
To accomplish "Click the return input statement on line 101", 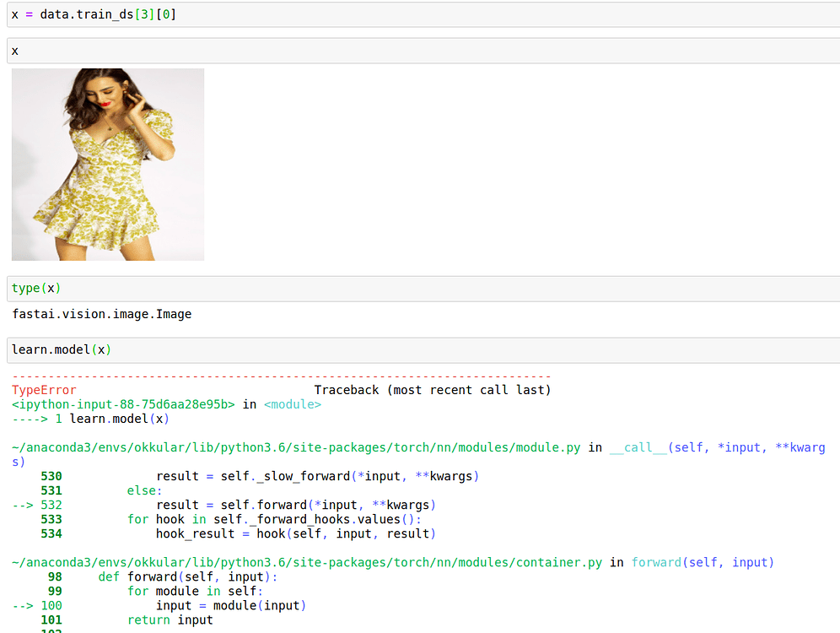I will (169, 619).
